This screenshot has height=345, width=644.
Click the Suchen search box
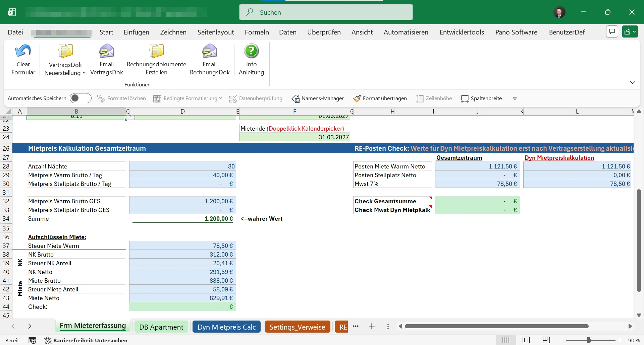(x=326, y=12)
